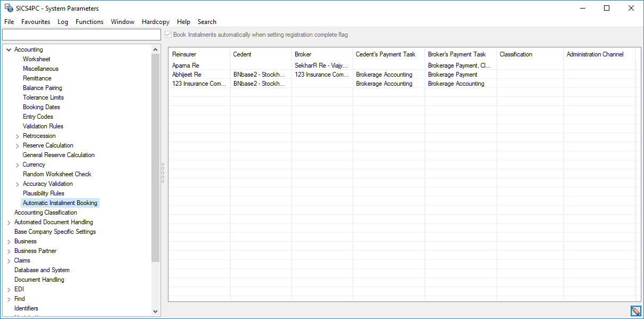This screenshot has width=644, height=319.
Task: Click the search field above the tree
Action: click(81, 34)
